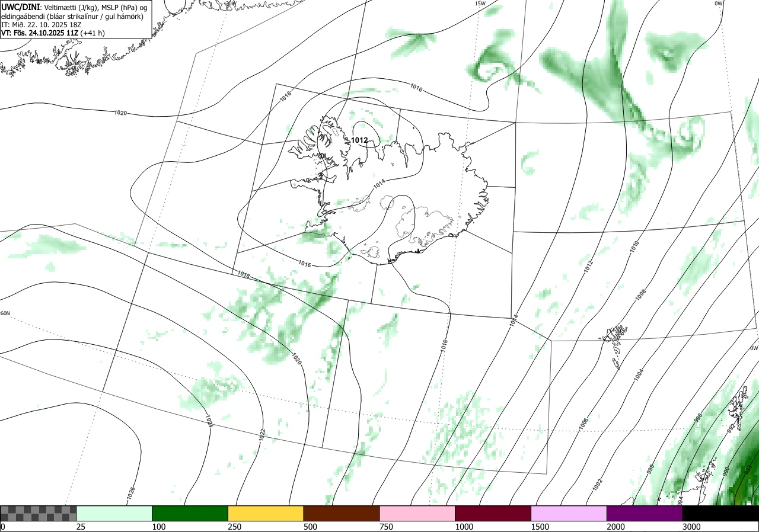Click the 'IT: Mið. 22. 10. 2025 18Z' line
This screenshot has width=759, height=532.
[42, 25]
